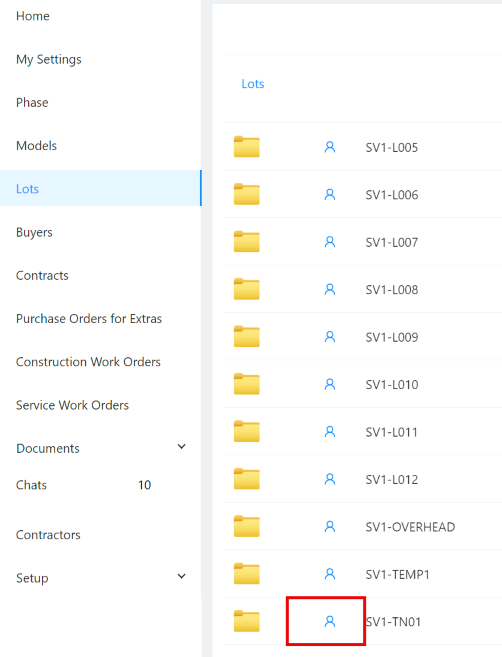502x657 pixels.
Task: Click the Lots breadcrumb link
Action: click(253, 84)
